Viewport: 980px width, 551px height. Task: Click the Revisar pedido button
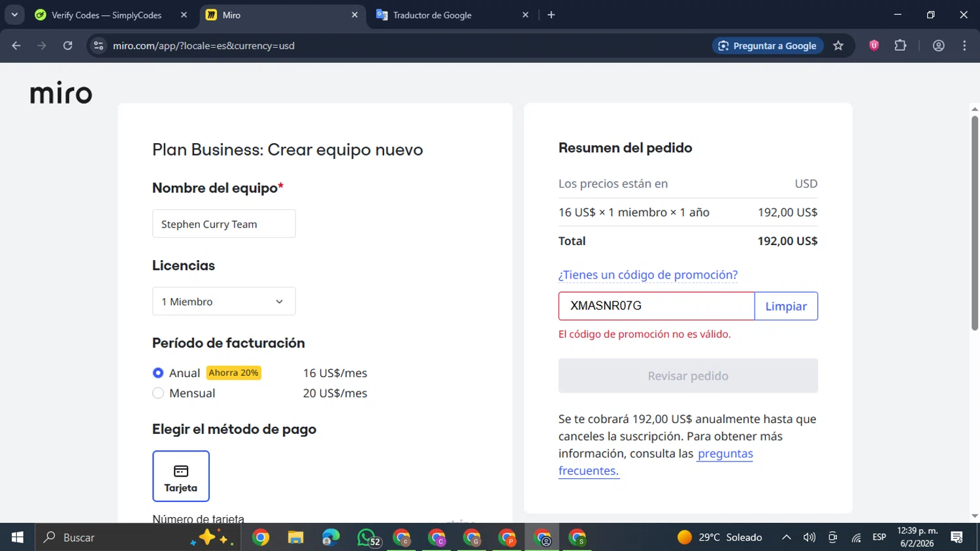point(688,376)
